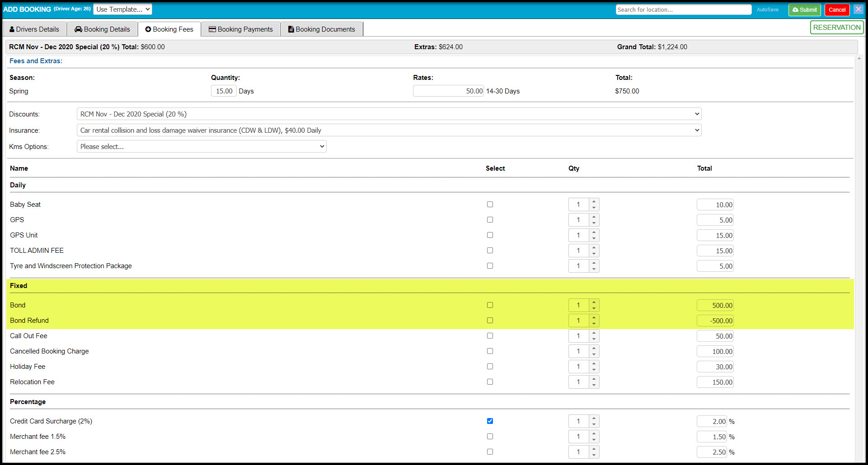Select the Booking Fees tab

(169, 29)
